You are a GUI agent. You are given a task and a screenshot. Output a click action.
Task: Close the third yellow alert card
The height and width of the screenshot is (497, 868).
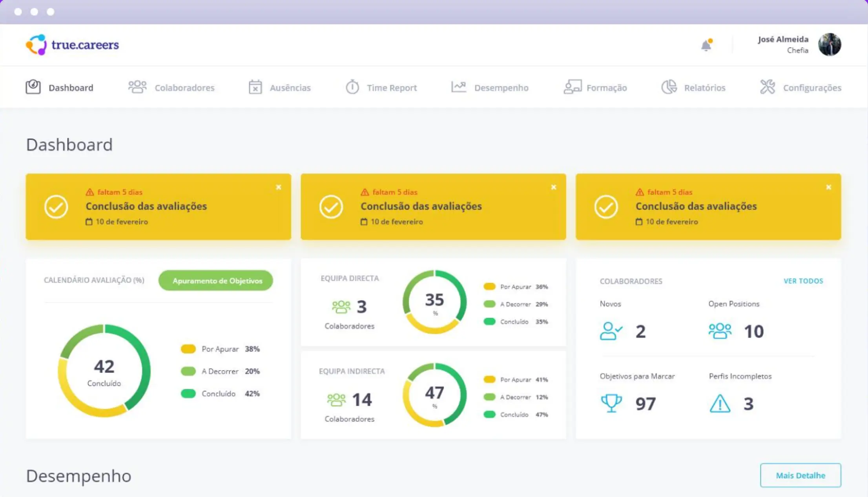click(828, 187)
